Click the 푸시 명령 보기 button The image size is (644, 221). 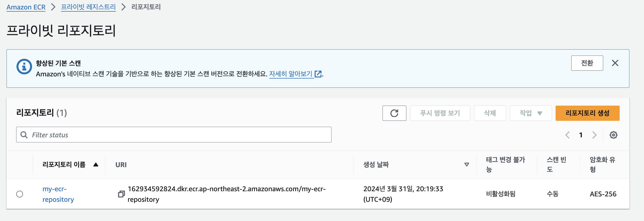pos(440,113)
